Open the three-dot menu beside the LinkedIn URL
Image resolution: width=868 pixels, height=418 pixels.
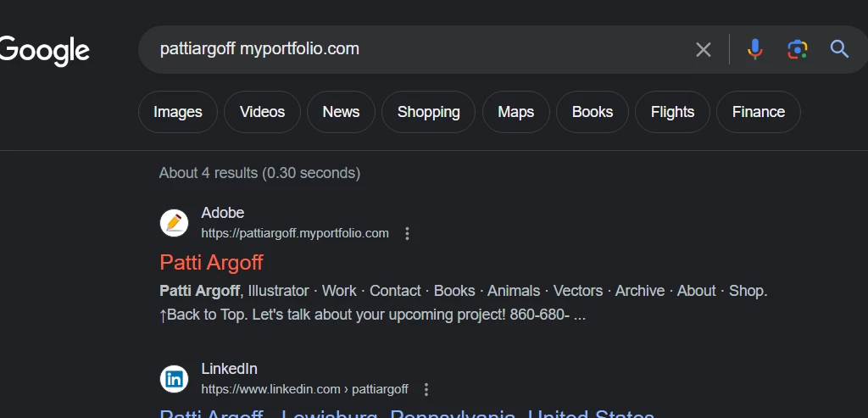(426, 390)
